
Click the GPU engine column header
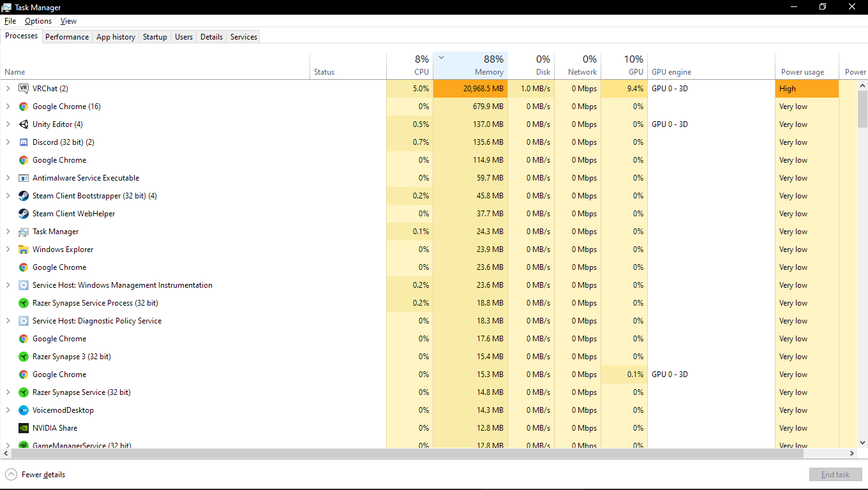point(711,66)
